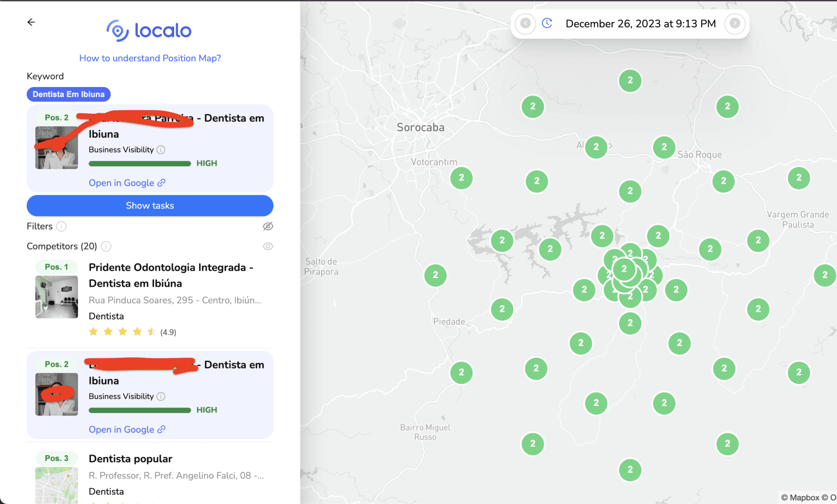Click the 4.9 star rating of Pridente
The width and height of the screenshot is (837, 504).
pos(132,332)
